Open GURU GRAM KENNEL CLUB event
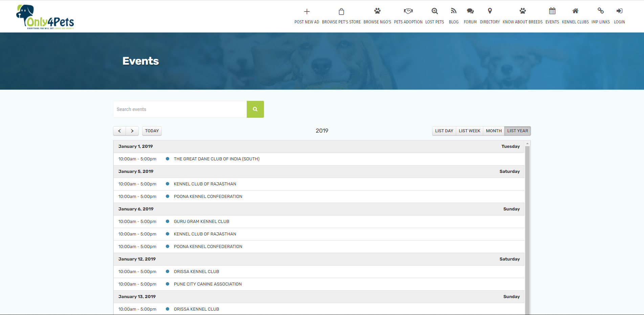Screen dimensions: 644x315 tap(201, 222)
